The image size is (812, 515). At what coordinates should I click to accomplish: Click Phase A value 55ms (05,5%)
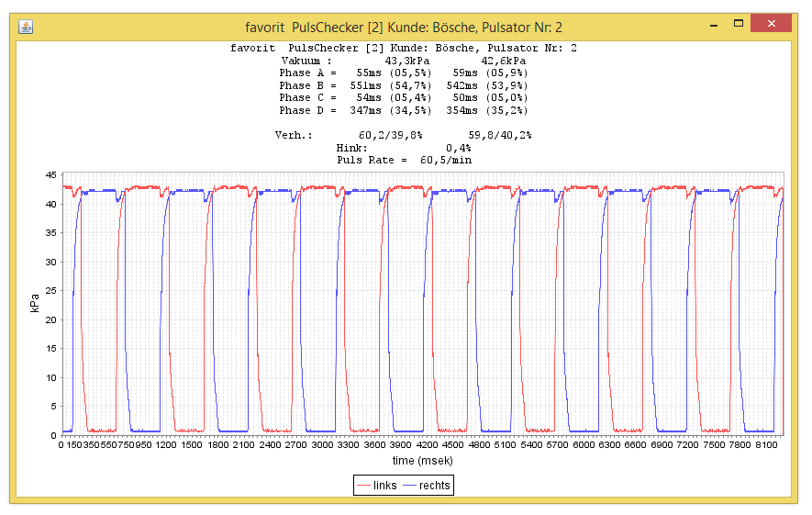tap(394, 73)
